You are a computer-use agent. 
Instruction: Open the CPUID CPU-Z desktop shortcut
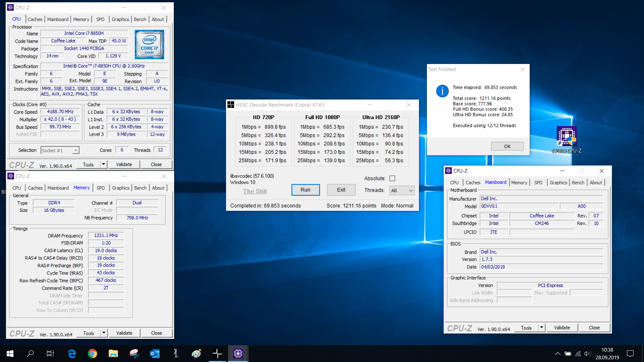[x=567, y=140]
